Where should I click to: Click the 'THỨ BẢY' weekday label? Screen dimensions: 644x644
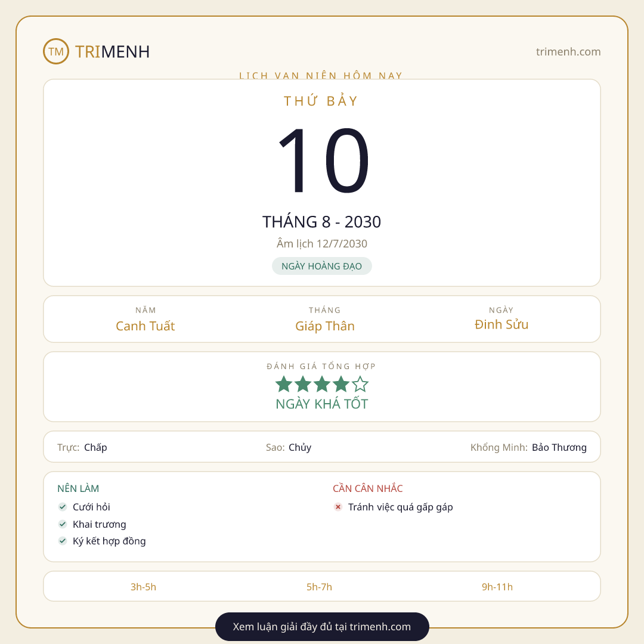click(x=321, y=101)
